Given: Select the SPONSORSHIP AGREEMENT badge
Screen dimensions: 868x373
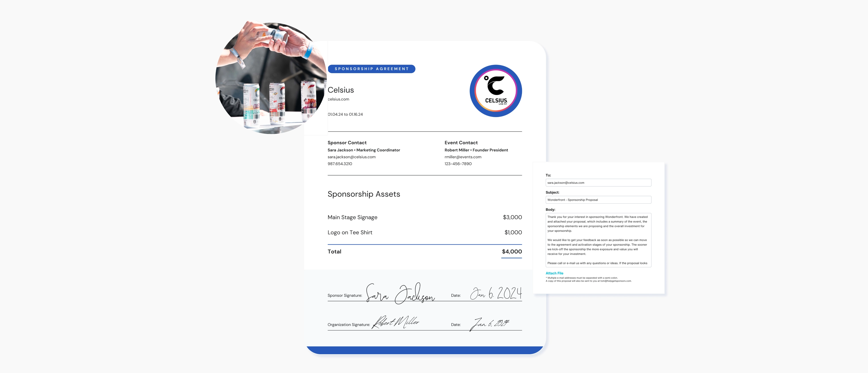Looking at the screenshot, I should (x=371, y=68).
